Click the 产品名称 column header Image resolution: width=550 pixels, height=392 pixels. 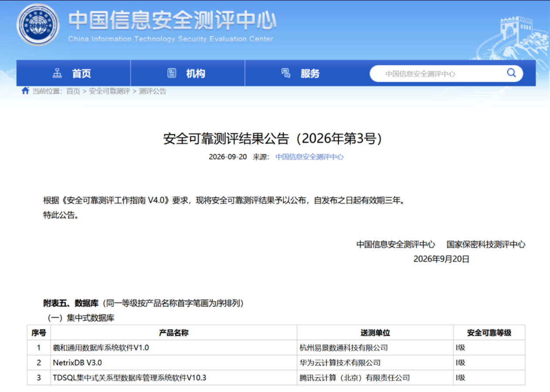[174, 333]
